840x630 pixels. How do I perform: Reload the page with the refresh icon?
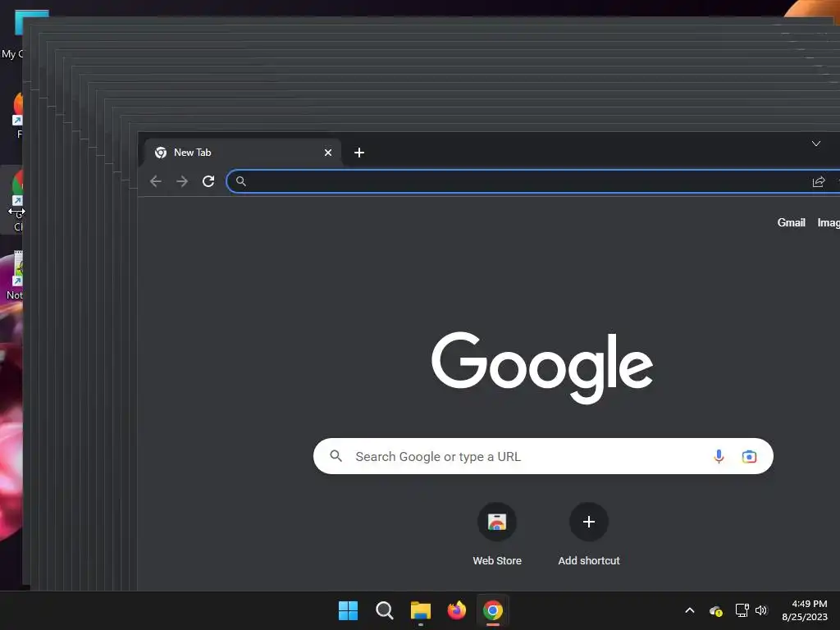(208, 181)
